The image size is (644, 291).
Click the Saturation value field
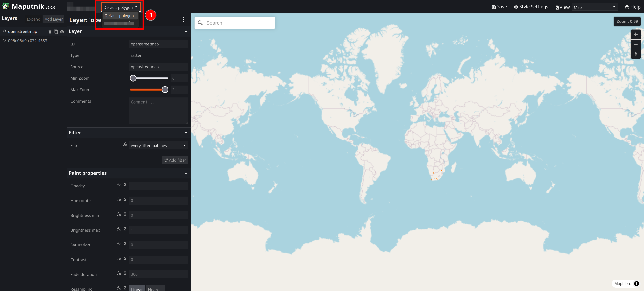[x=158, y=245]
